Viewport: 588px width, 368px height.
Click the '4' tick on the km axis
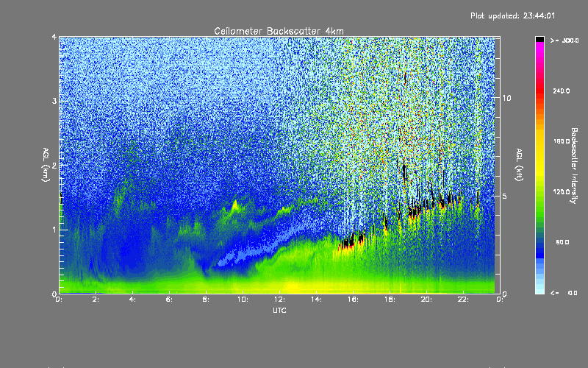(54, 37)
